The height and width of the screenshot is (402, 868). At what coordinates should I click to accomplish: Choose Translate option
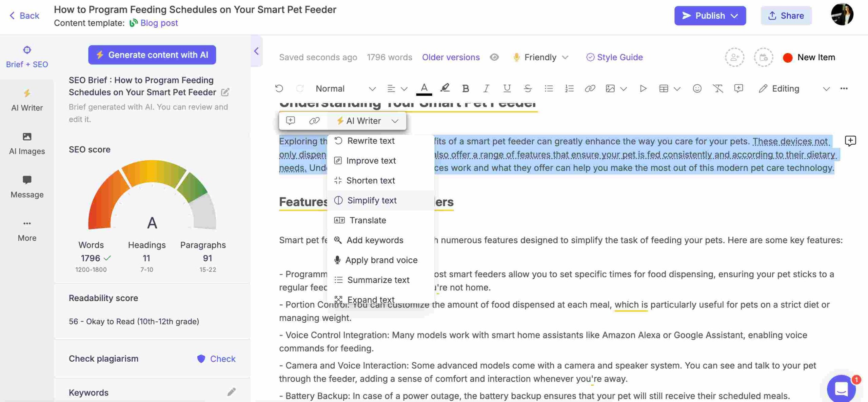point(381,220)
